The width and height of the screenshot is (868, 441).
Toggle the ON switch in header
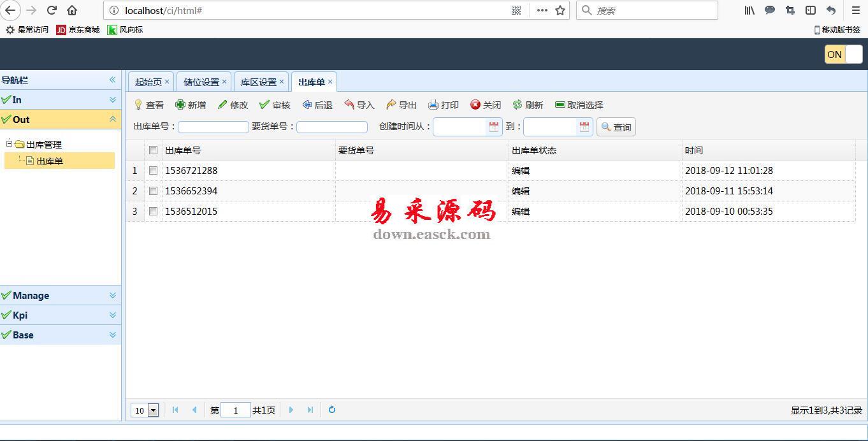pos(843,55)
